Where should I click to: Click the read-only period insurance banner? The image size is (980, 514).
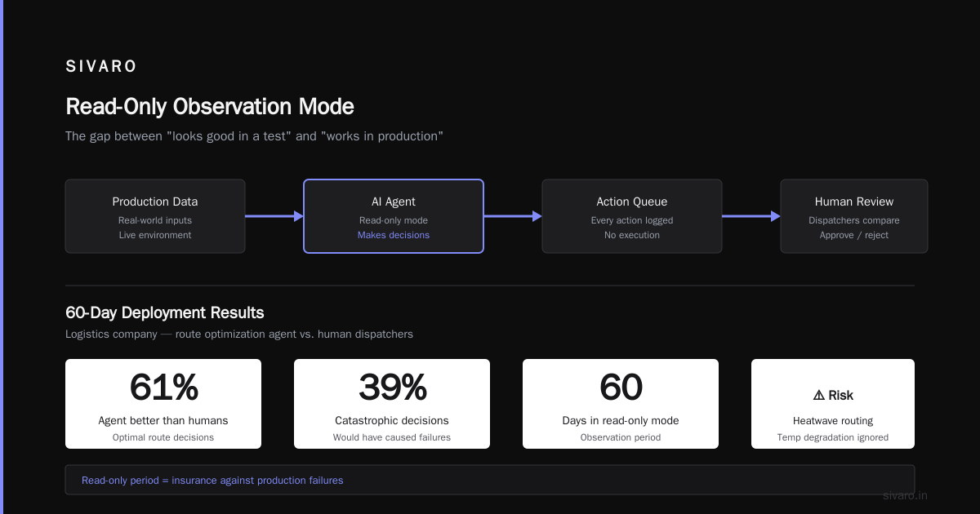click(x=490, y=480)
